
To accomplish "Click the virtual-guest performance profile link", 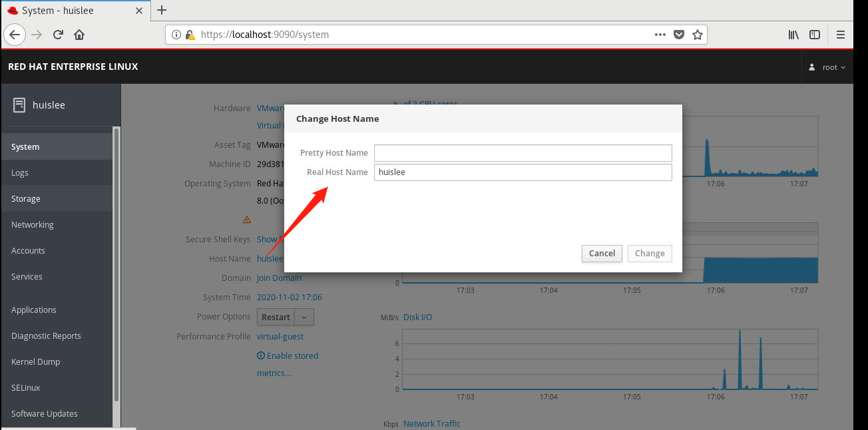I will click(280, 337).
